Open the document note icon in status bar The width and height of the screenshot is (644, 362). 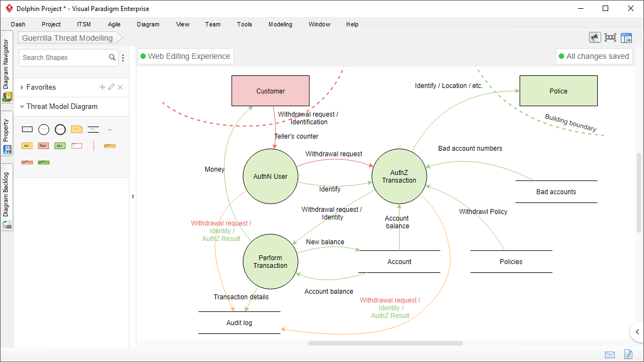click(628, 354)
